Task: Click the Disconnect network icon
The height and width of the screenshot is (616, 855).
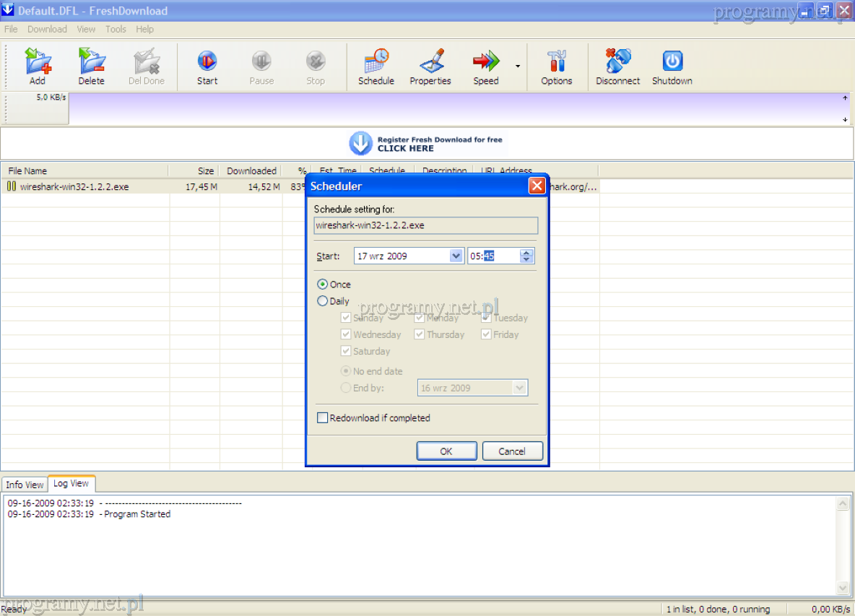Action: click(617, 62)
